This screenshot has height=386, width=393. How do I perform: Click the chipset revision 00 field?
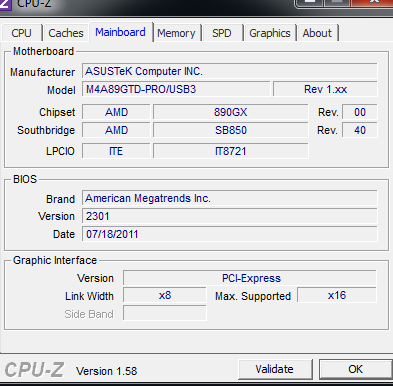click(360, 112)
